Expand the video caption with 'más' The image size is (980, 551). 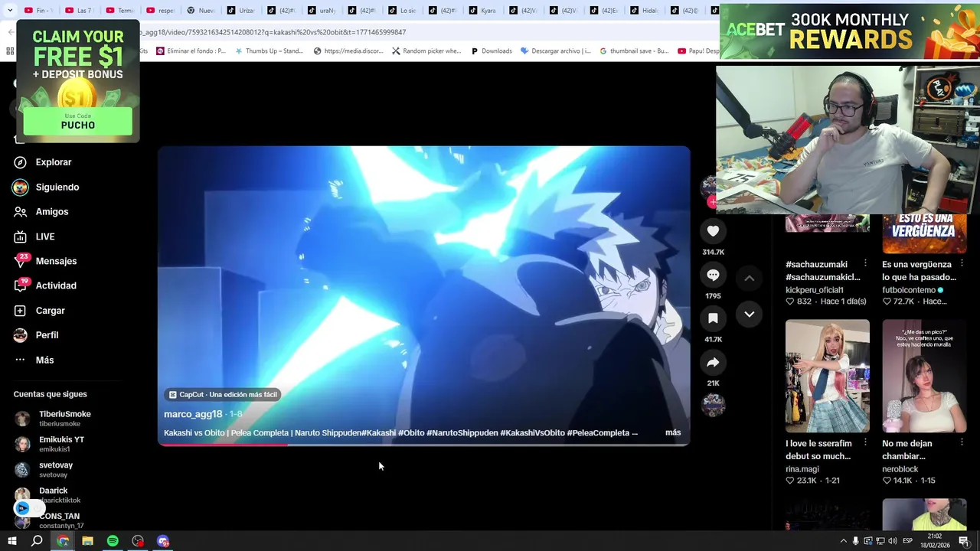click(673, 432)
